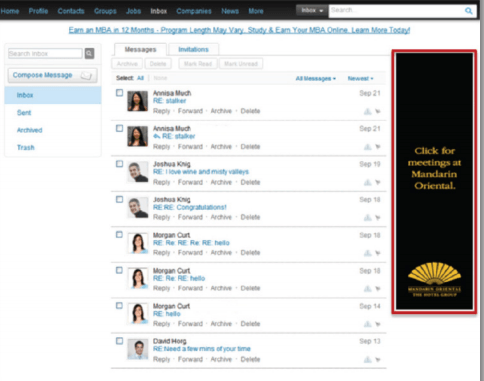The height and width of the screenshot is (381, 484).
Task: Click Morgan Curt's avatar on the Sep 14 message
Action: (138, 313)
